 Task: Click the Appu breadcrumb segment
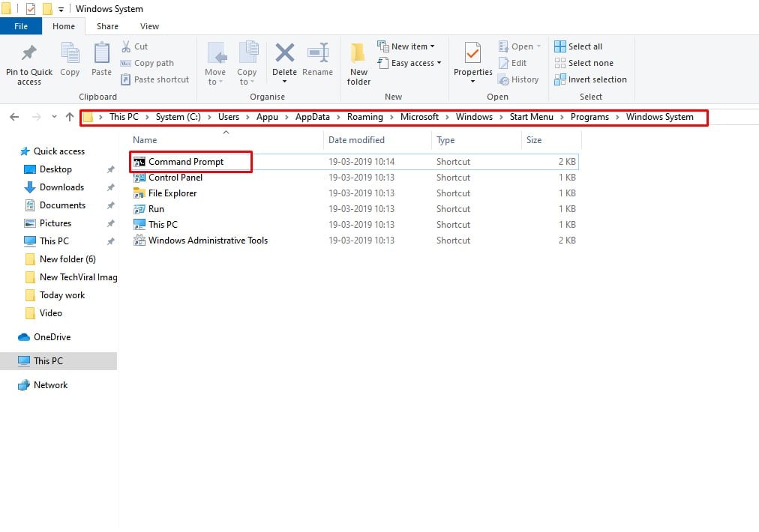[x=267, y=117]
